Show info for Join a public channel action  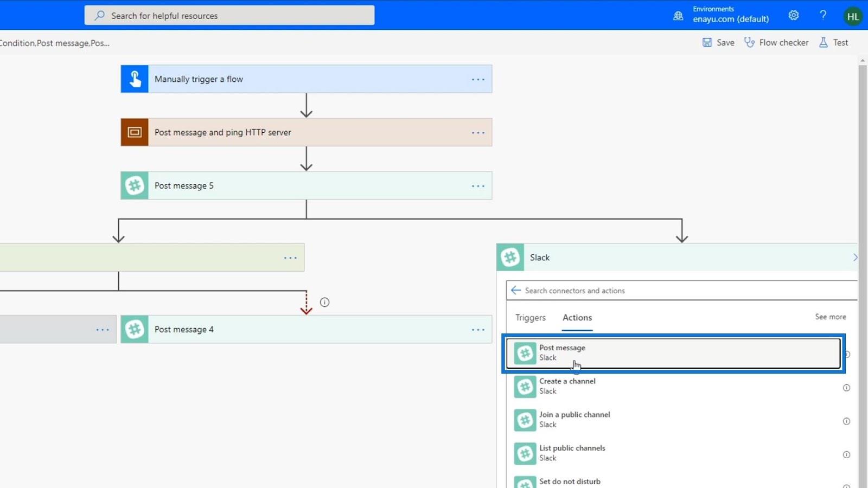[846, 421]
